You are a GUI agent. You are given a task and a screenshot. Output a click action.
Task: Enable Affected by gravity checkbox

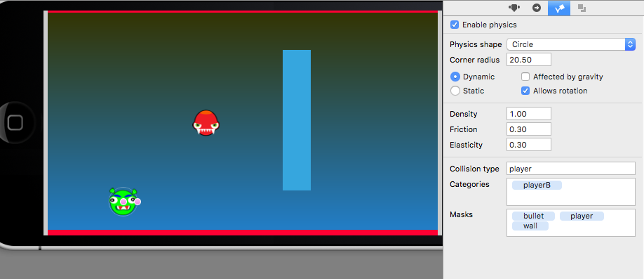525,77
